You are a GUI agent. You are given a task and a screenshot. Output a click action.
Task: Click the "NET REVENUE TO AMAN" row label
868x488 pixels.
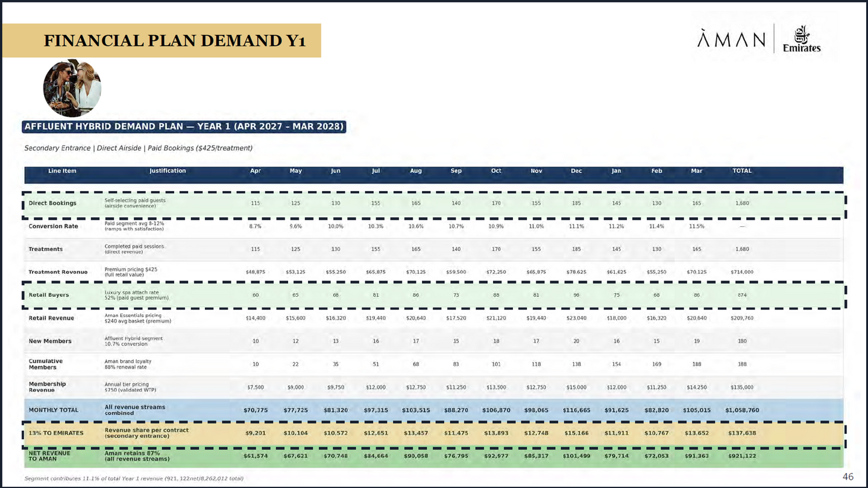click(50, 455)
